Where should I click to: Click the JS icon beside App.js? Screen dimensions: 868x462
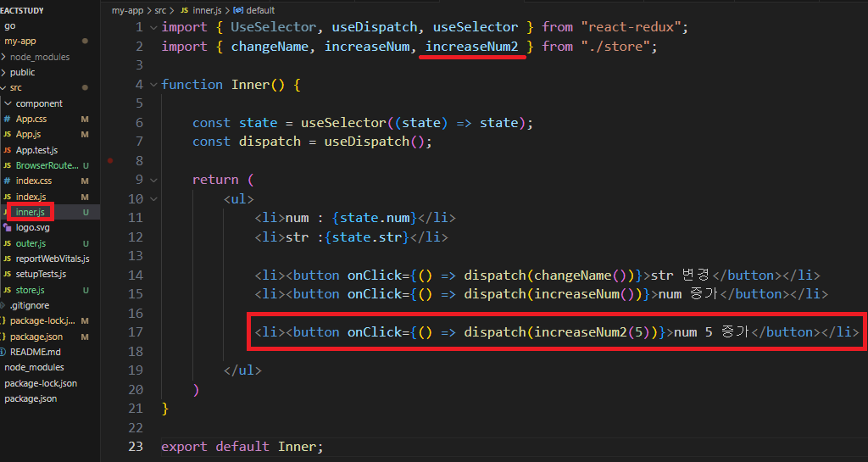pyautogui.click(x=7, y=135)
